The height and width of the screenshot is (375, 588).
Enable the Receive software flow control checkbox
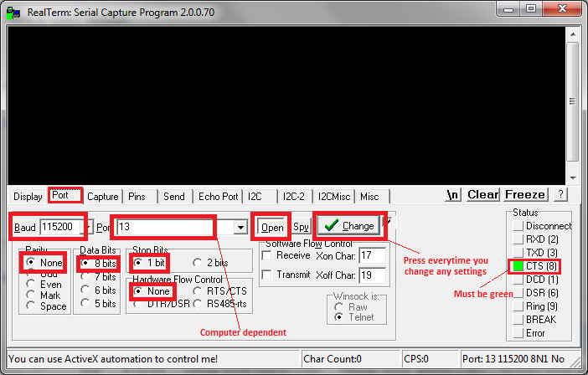[x=267, y=255]
